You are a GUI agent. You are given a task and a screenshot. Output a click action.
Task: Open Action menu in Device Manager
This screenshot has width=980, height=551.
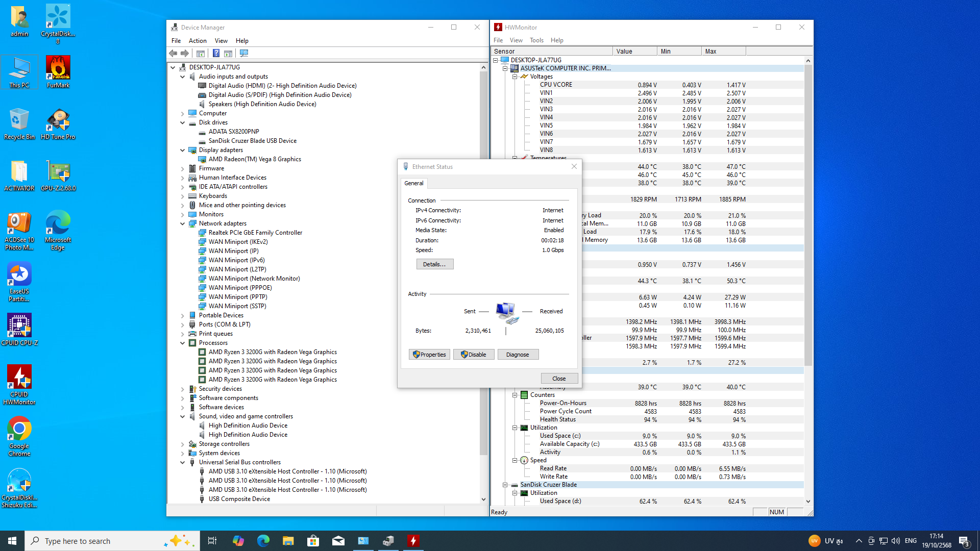(x=197, y=41)
